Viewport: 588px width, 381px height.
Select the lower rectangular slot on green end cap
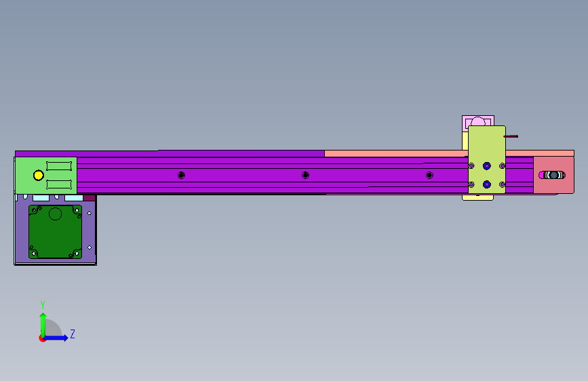tap(59, 184)
